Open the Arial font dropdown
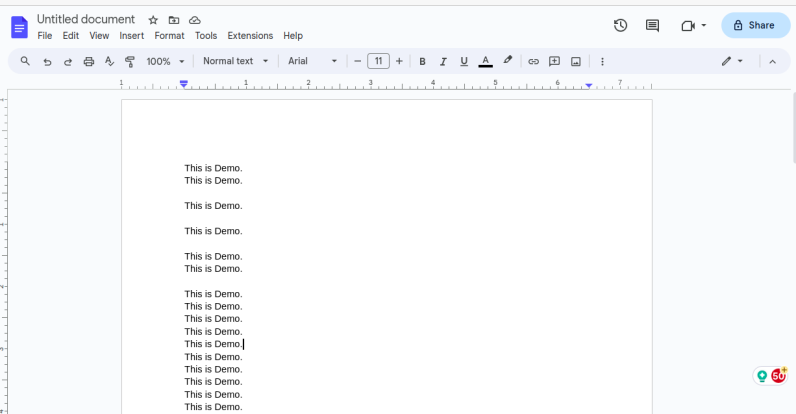The height and width of the screenshot is (414, 796). (x=312, y=61)
